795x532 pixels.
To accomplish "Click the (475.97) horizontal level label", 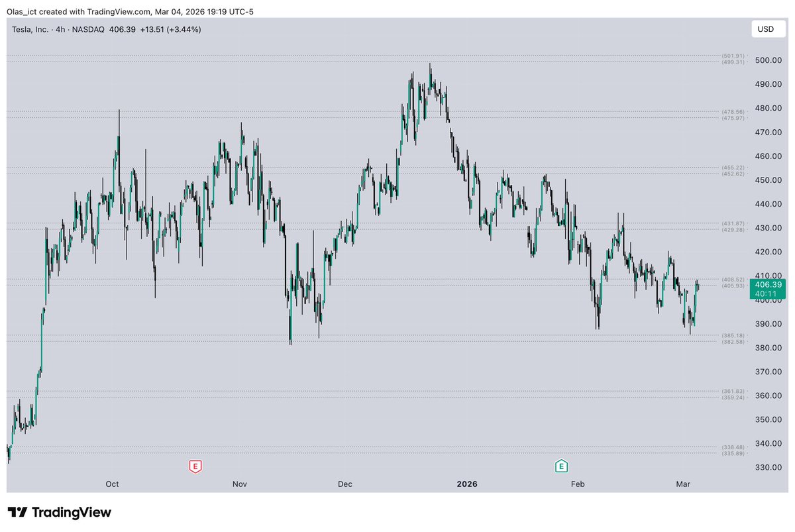I will click(x=733, y=118).
